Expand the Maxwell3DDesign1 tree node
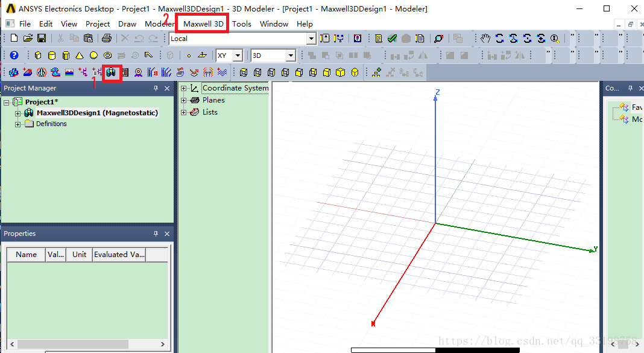This screenshot has width=644, height=353. coord(18,113)
